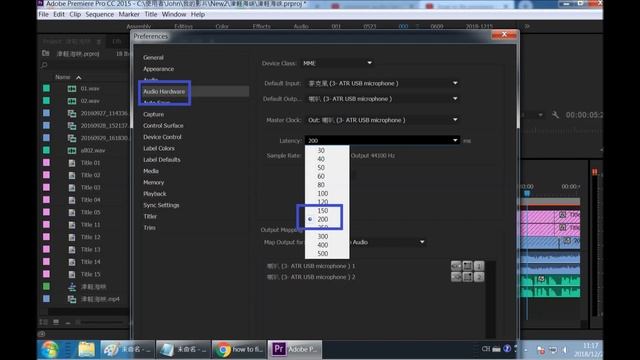Open the File menu
This screenshot has height=360, width=640.
pyautogui.click(x=43, y=14)
